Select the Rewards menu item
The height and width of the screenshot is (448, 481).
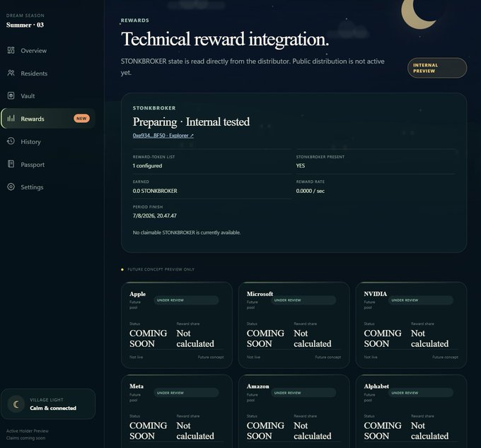point(48,119)
